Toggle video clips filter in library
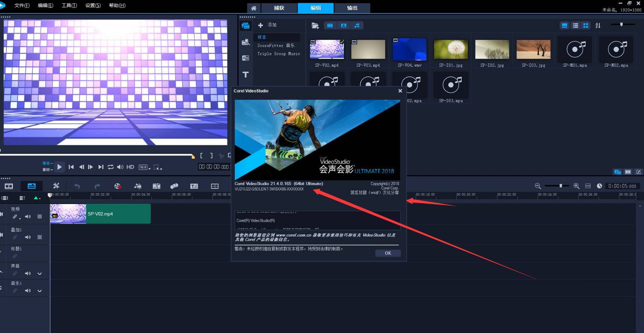The height and width of the screenshot is (333, 644). (x=330, y=25)
